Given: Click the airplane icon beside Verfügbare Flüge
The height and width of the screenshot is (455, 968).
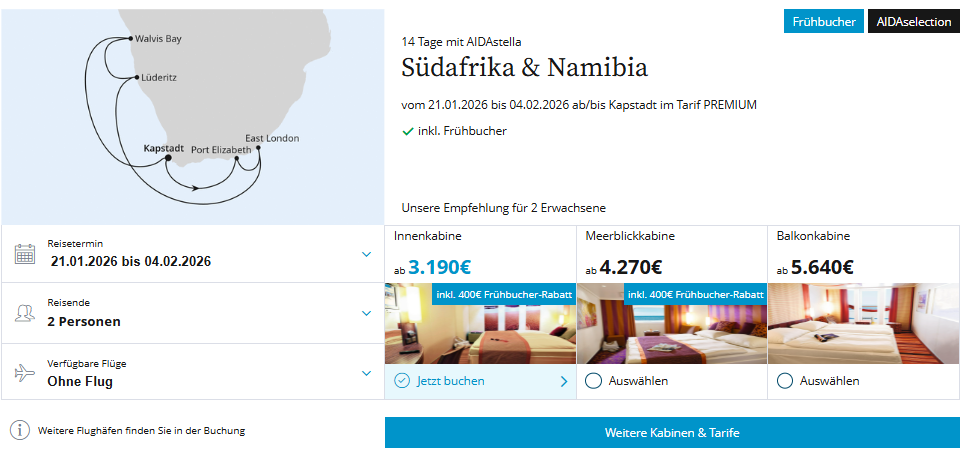Looking at the screenshot, I should (x=25, y=373).
